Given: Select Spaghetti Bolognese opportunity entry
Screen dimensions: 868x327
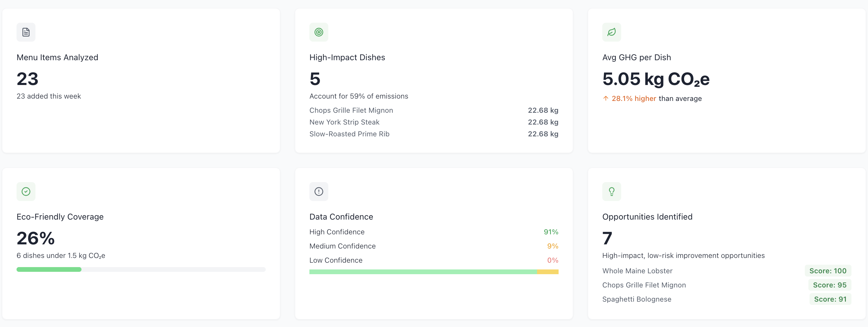Looking at the screenshot, I should tap(637, 299).
